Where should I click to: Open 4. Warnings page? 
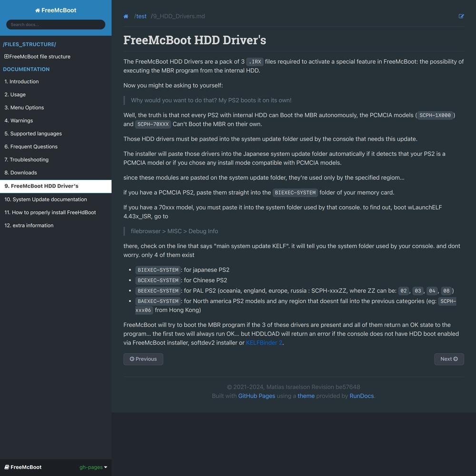(x=56, y=121)
